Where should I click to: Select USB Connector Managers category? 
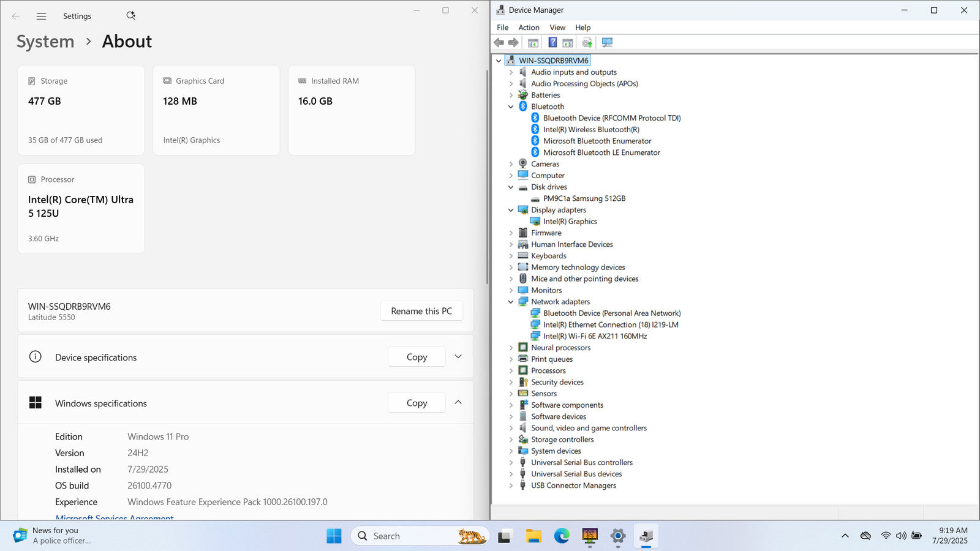pos(573,485)
